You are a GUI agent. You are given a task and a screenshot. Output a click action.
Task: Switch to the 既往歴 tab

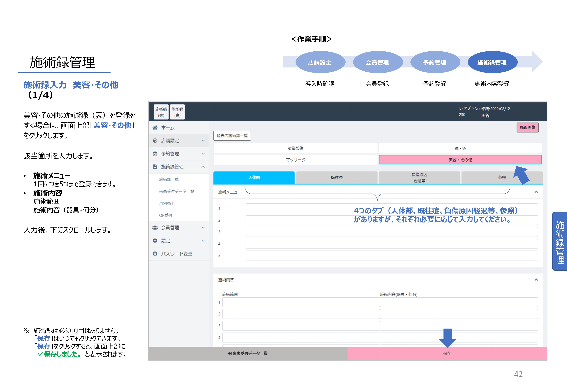[336, 178]
